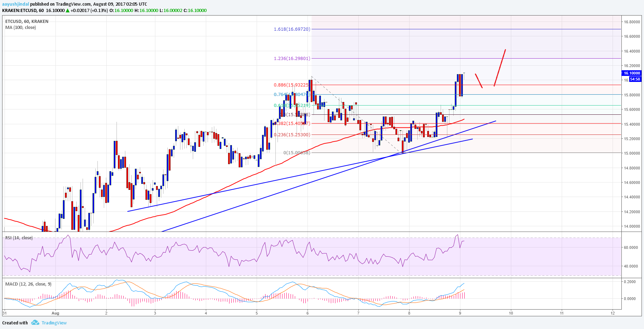Click date 12 on the time axis
Image resolution: width=644 pixels, height=329 pixels.
click(x=613, y=313)
